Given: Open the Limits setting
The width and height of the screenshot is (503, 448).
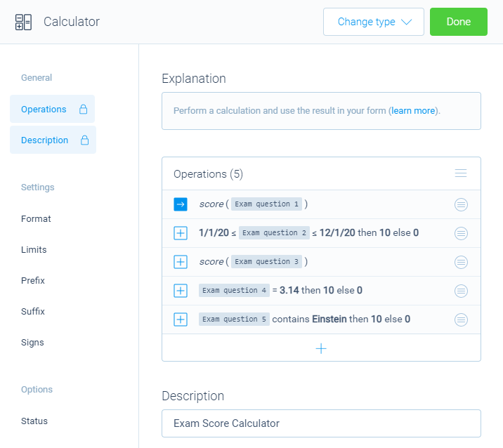Looking at the screenshot, I should pos(34,249).
